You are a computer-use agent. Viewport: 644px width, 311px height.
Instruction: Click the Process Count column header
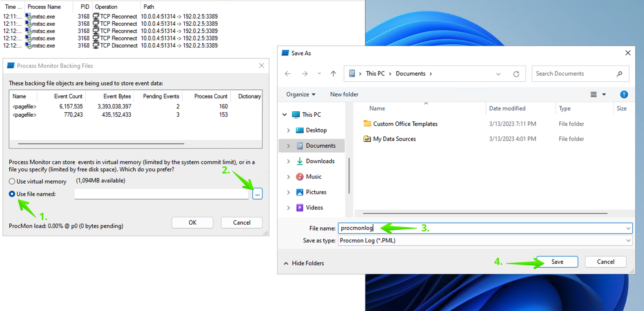[x=211, y=96]
